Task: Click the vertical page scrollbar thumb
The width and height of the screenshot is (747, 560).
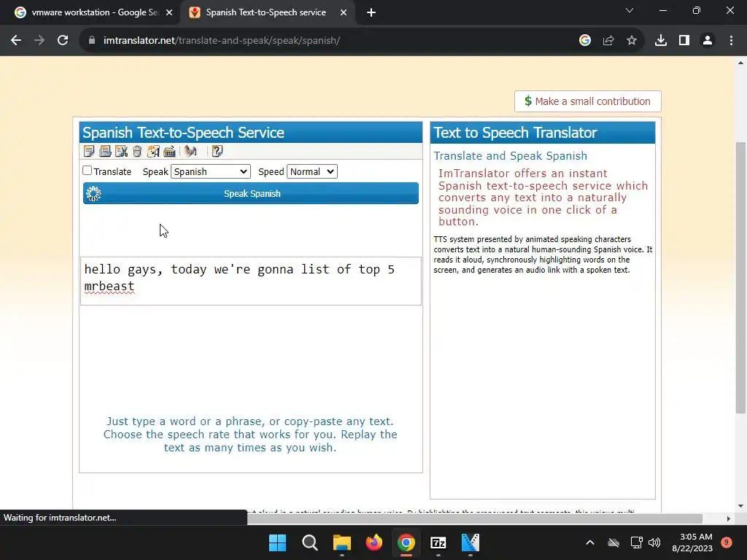Action: [x=741, y=277]
